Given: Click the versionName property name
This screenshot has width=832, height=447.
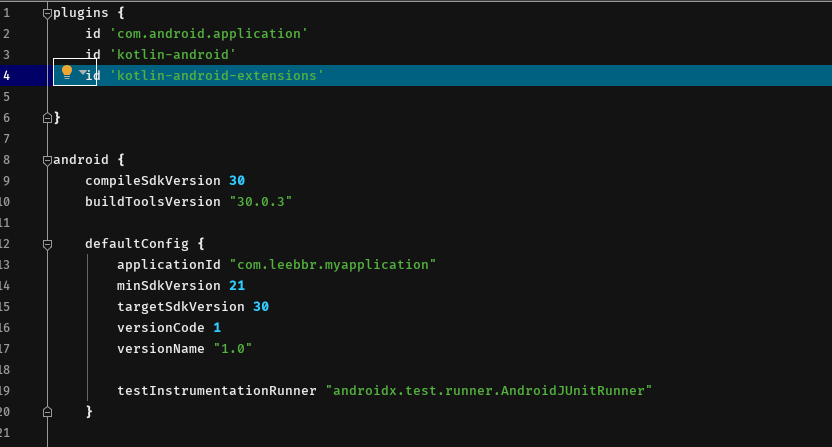Looking at the screenshot, I should click(x=161, y=349).
